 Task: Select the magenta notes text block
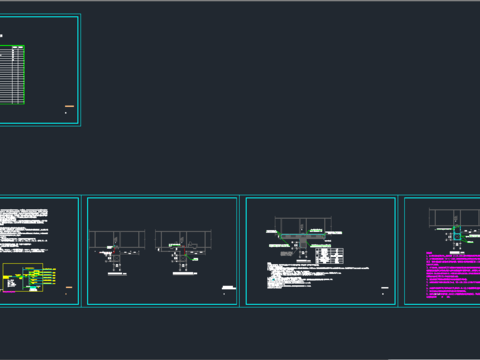453,275
